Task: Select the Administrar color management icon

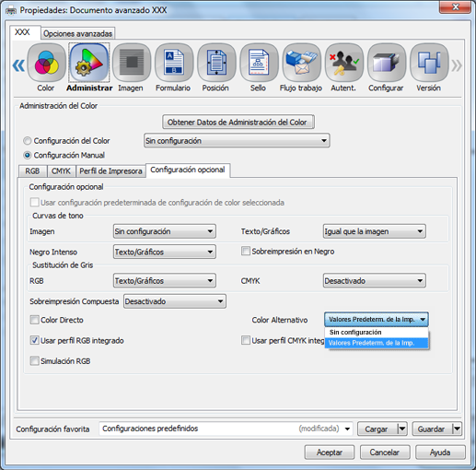Action: (x=89, y=63)
